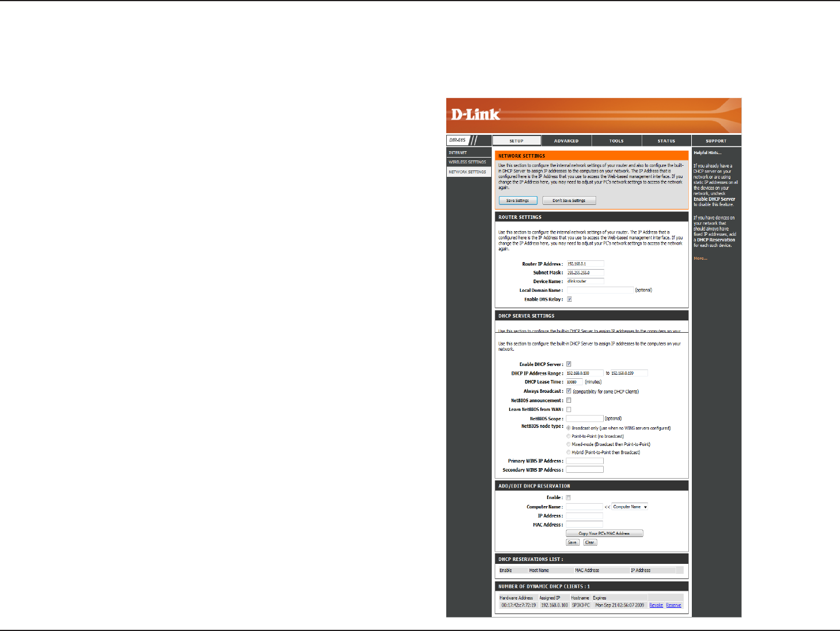Viewport: 840px width, 631px height.
Task: Click the reservation Computer Name text field
Action: (x=584, y=507)
